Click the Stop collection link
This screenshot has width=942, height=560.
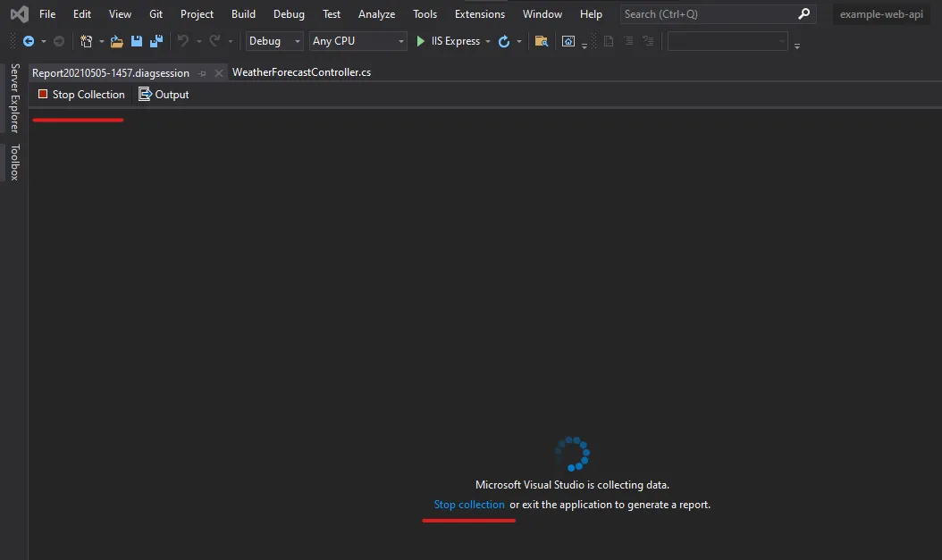click(x=469, y=505)
